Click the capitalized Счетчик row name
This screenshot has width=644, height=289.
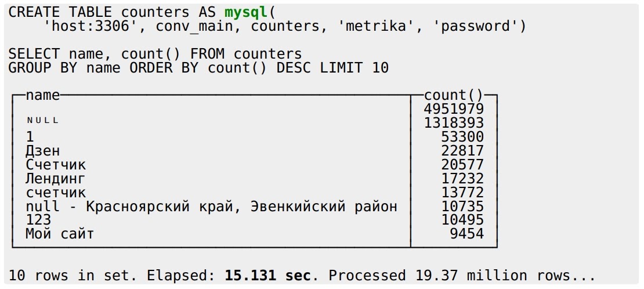[x=55, y=165]
